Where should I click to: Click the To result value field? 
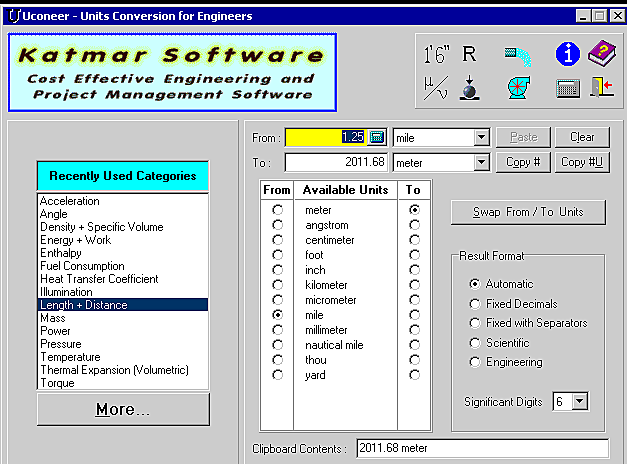336,162
